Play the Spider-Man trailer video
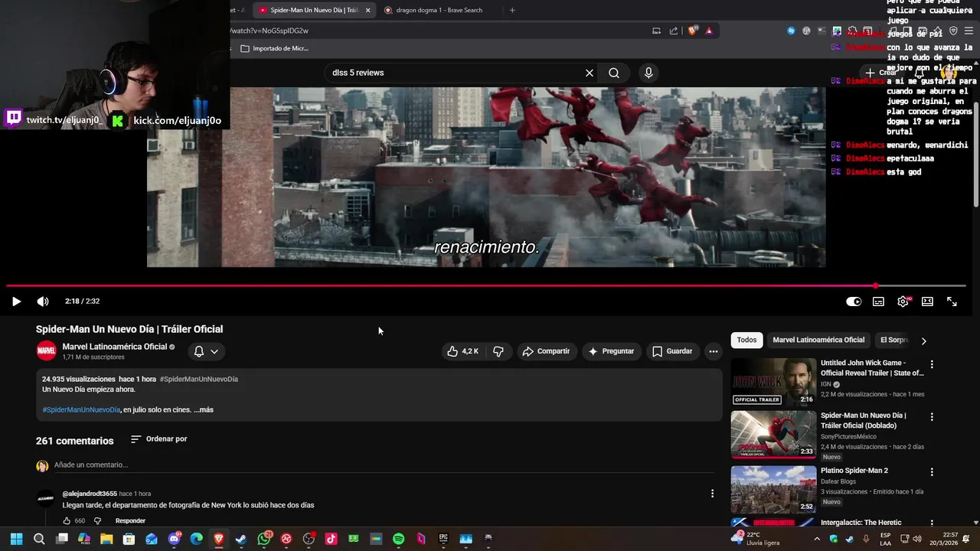 [x=16, y=302]
